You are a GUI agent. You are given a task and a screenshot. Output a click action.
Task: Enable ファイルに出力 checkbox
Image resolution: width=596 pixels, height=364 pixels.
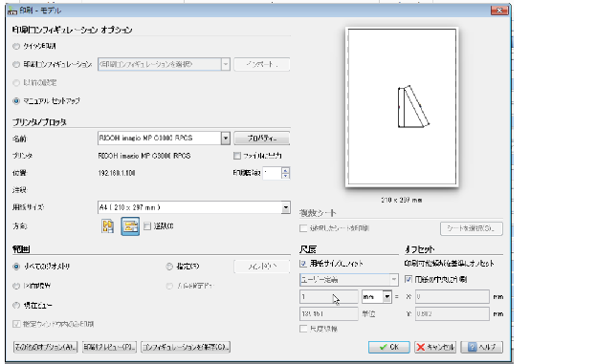[237, 156]
